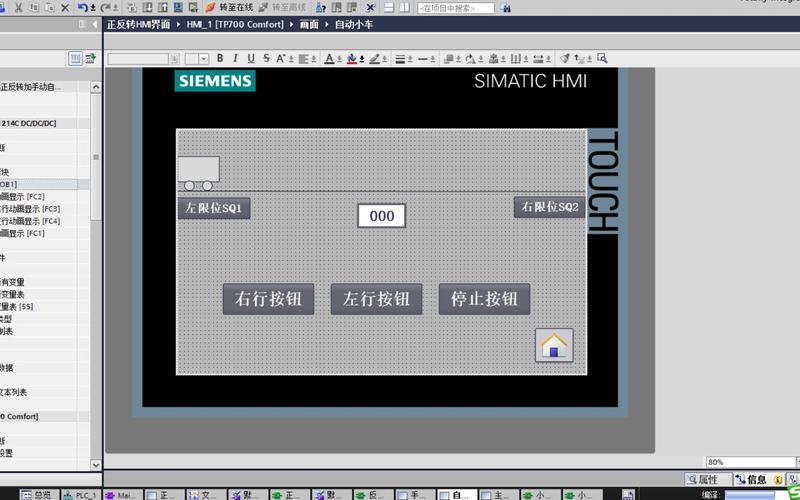Toggle bold text formatting
This screenshot has width=800, height=500.
(x=220, y=59)
